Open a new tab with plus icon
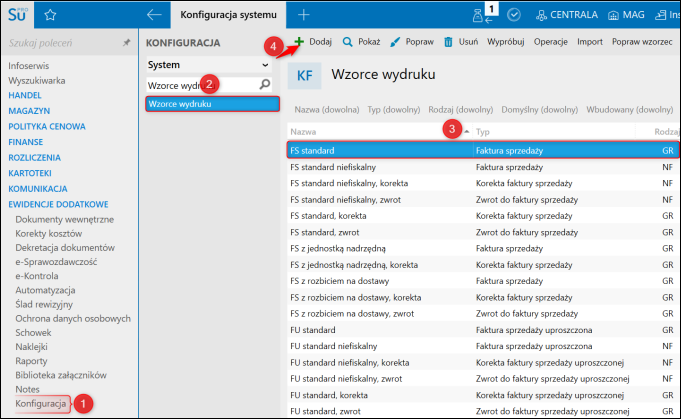The height and width of the screenshot is (419, 681). point(304,15)
